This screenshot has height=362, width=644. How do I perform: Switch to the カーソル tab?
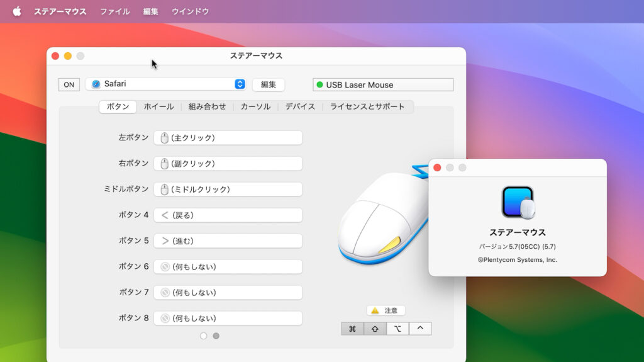pyautogui.click(x=255, y=106)
